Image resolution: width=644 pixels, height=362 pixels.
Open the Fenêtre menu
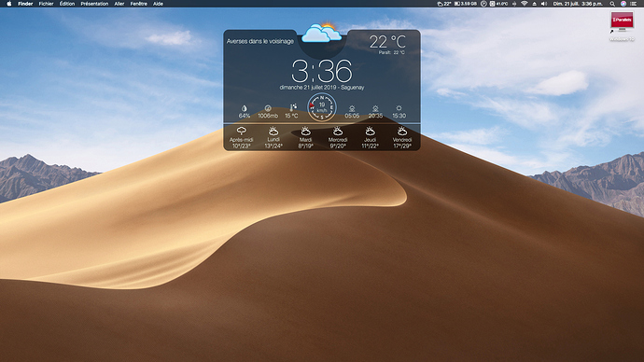[x=139, y=4]
